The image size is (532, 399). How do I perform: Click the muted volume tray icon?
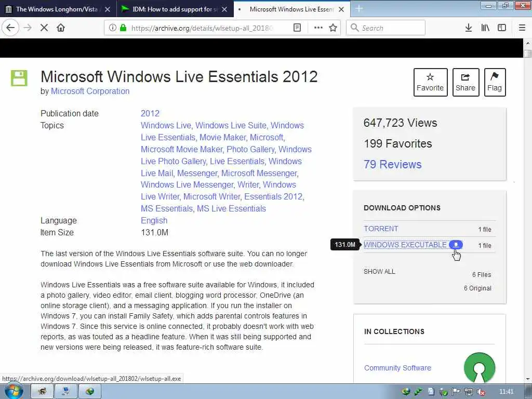click(481, 392)
